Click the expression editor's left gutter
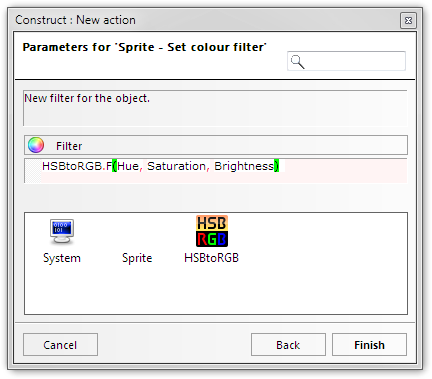The image size is (432, 379). pyautogui.click(x=33, y=171)
